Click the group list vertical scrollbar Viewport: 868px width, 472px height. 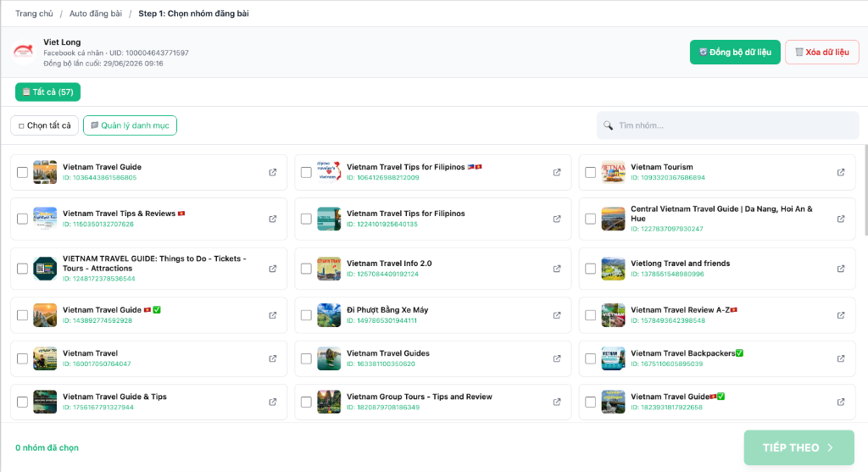point(865,191)
